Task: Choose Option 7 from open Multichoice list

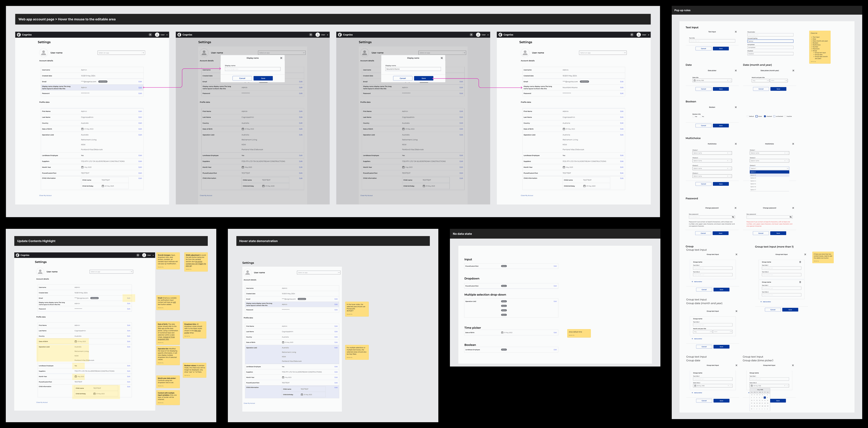Action: point(769,190)
